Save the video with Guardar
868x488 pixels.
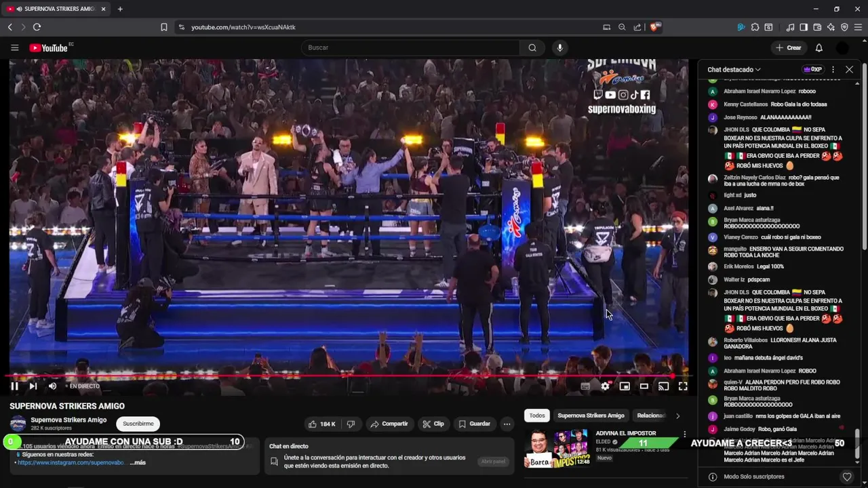coord(474,424)
